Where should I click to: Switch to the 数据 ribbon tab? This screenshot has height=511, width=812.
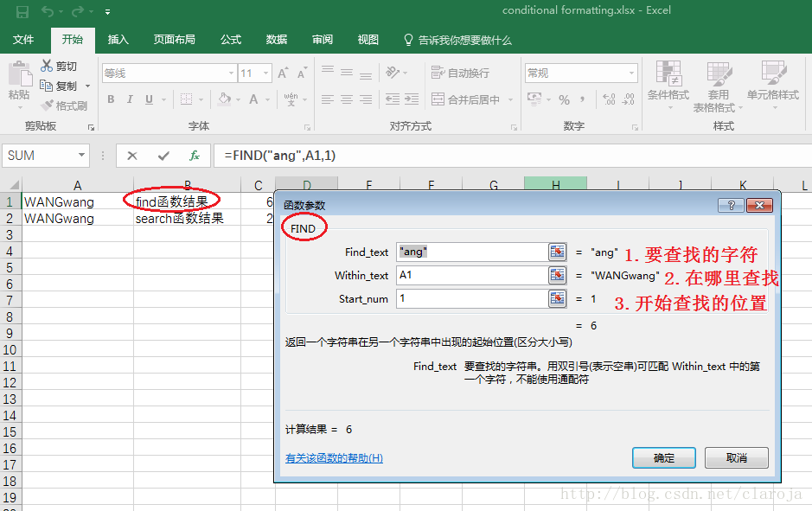click(277, 40)
